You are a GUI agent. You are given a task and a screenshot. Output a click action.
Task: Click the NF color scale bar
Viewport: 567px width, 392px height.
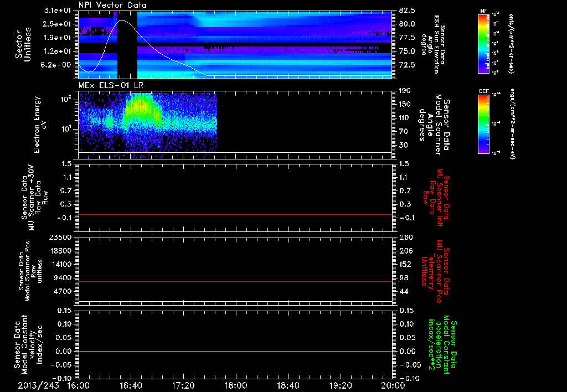[483, 43]
